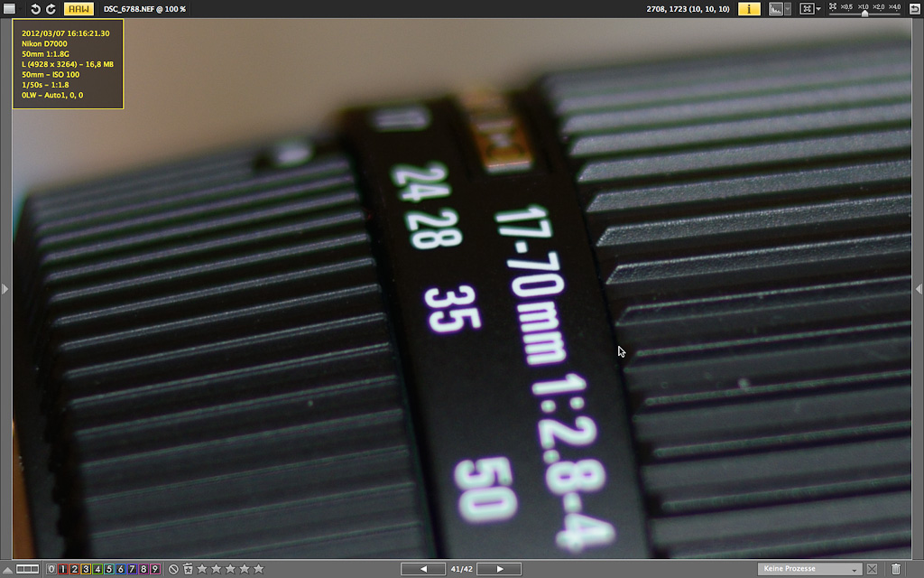
Task: Toggle the yellow image info overlay button
Action: click(x=749, y=9)
